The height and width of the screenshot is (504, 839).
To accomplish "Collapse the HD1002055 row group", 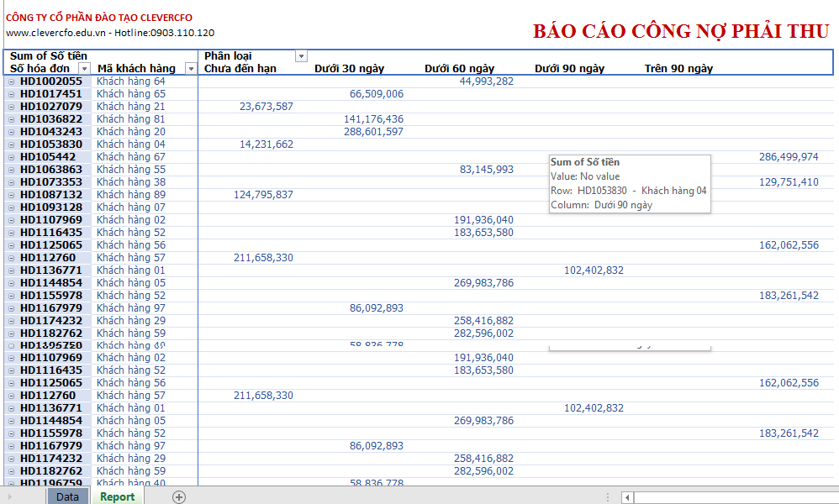I will (11, 81).
